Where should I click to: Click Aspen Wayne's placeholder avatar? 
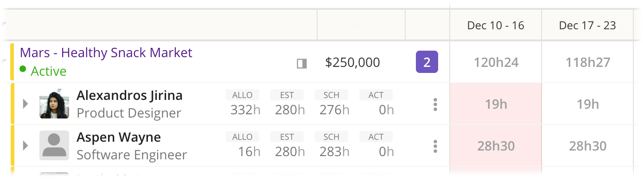pyautogui.click(x=54, y=145)
